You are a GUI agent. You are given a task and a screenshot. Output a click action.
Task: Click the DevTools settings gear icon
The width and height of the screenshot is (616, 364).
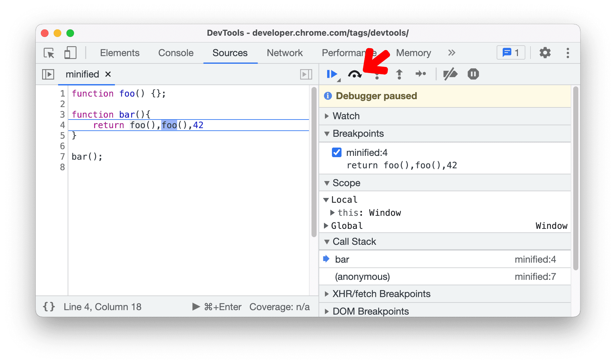click(x=545, y=53)
